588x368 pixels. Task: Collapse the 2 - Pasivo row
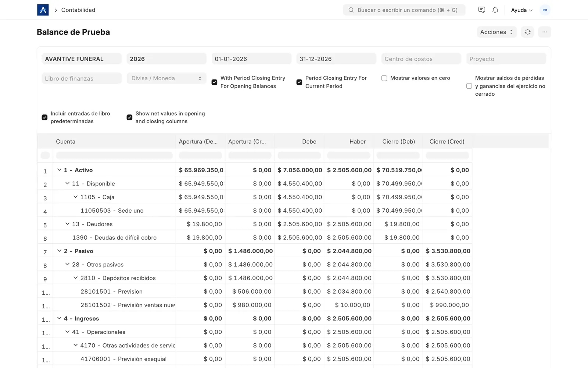point(59,251)
